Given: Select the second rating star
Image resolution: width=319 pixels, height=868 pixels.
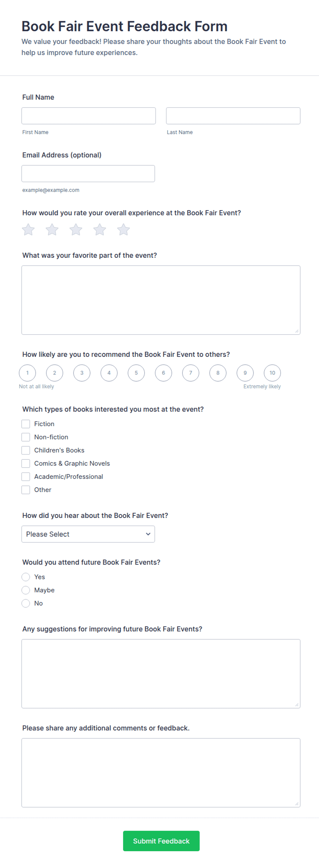Looking at the screenshot, I should [x=52, y=230].
